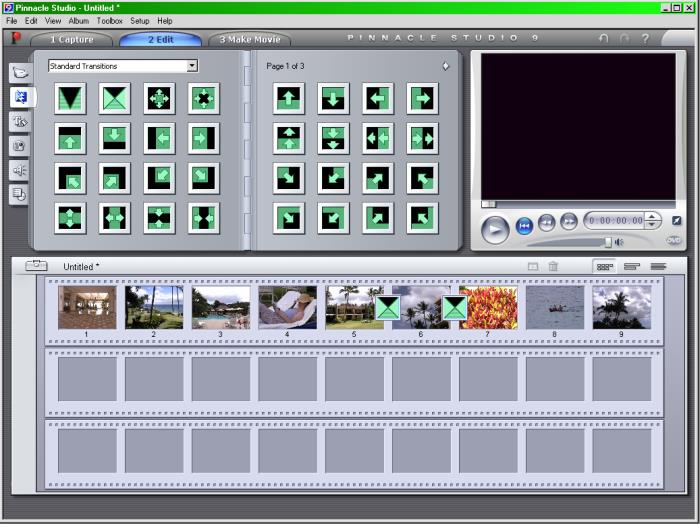The width and height of the screenshot is (700, 524).
Task: Click the player scrubber handle
Action: [488, 204]
